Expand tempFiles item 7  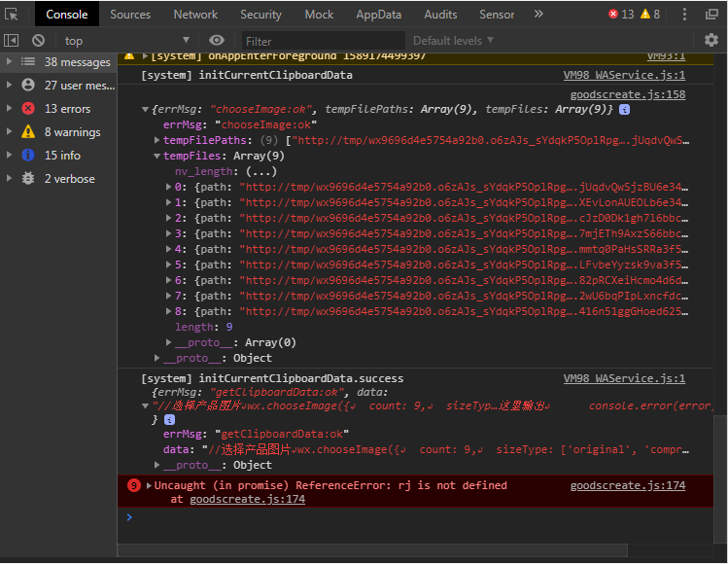169,296
